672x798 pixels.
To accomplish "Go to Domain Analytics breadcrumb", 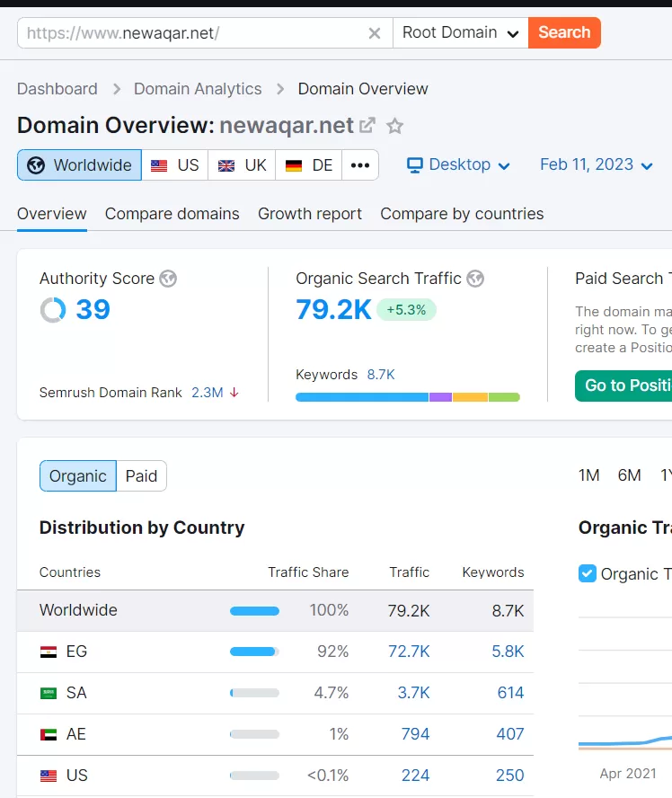I will [198, 89].
